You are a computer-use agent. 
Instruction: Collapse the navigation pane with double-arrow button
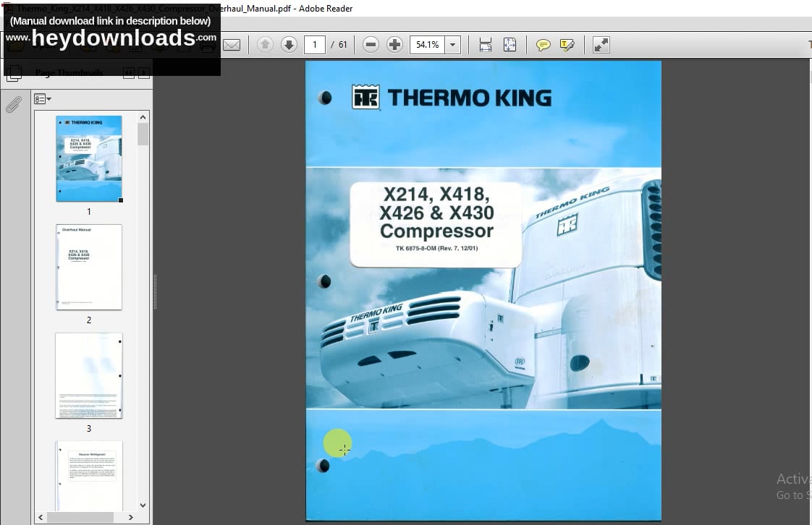coord(129,72)
